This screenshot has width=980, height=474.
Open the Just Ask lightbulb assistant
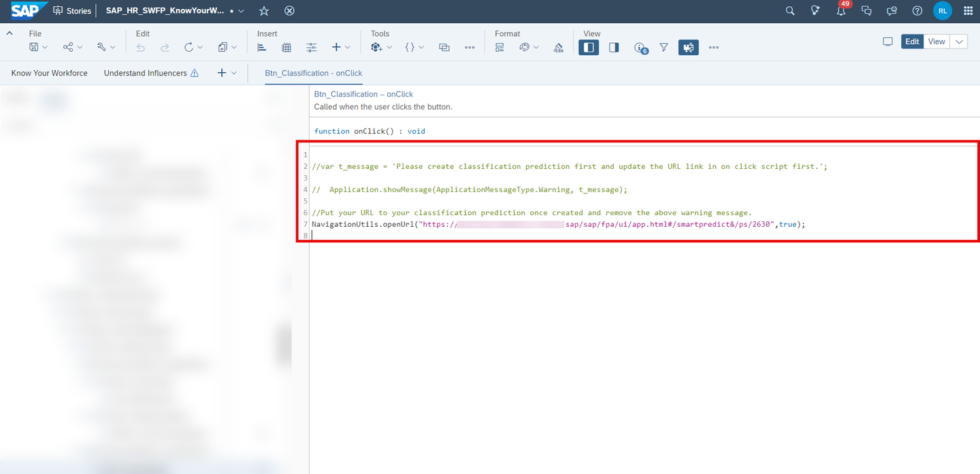815,11
